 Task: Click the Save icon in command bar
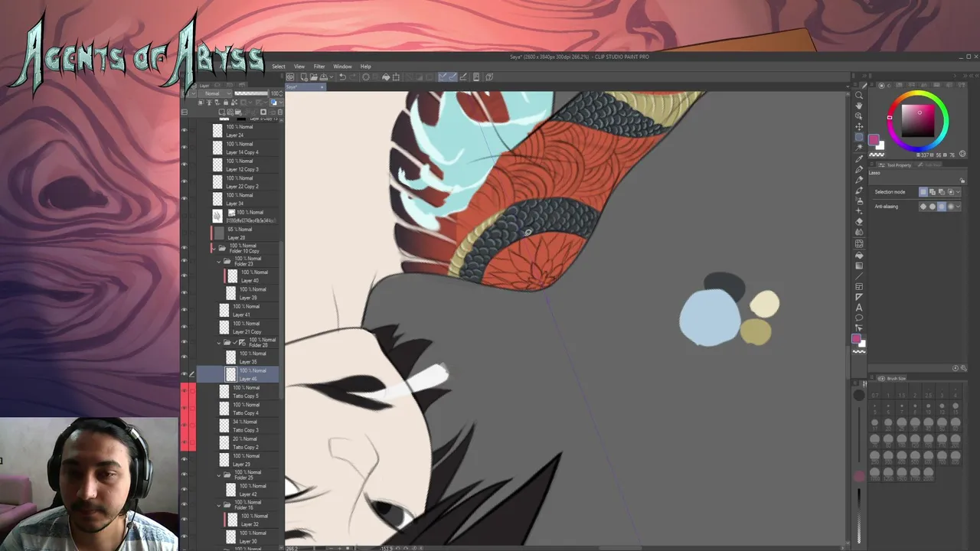(x=323, y=77)
